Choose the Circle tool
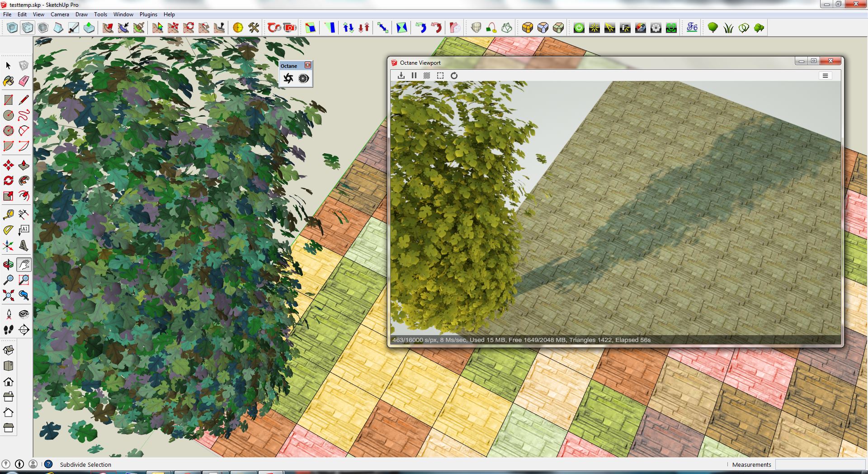 (8, 115)
